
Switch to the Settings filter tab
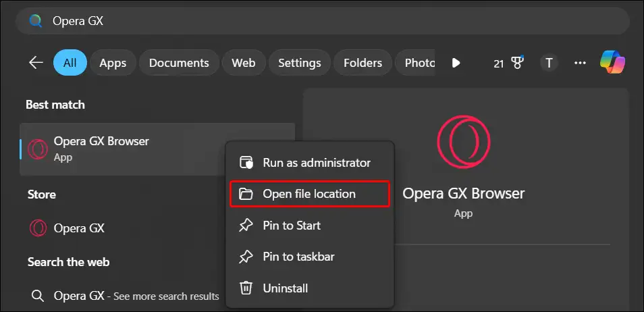(300, 63)
